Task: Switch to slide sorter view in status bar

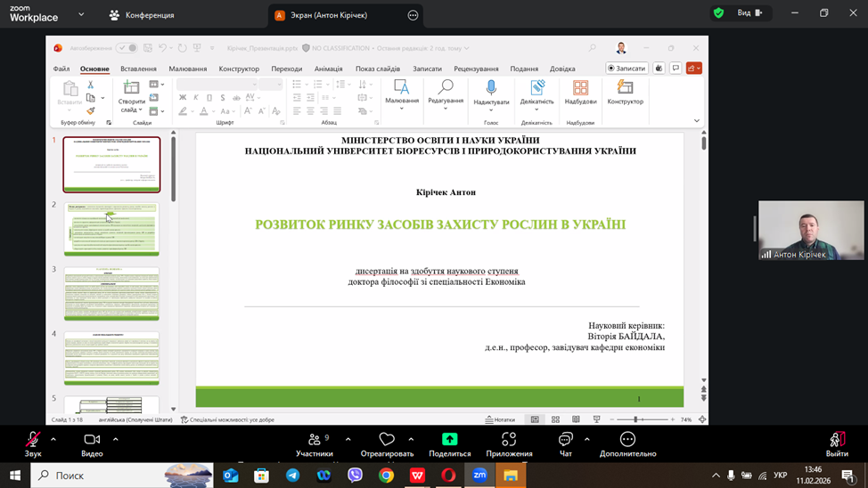Action: pos(555,419)
